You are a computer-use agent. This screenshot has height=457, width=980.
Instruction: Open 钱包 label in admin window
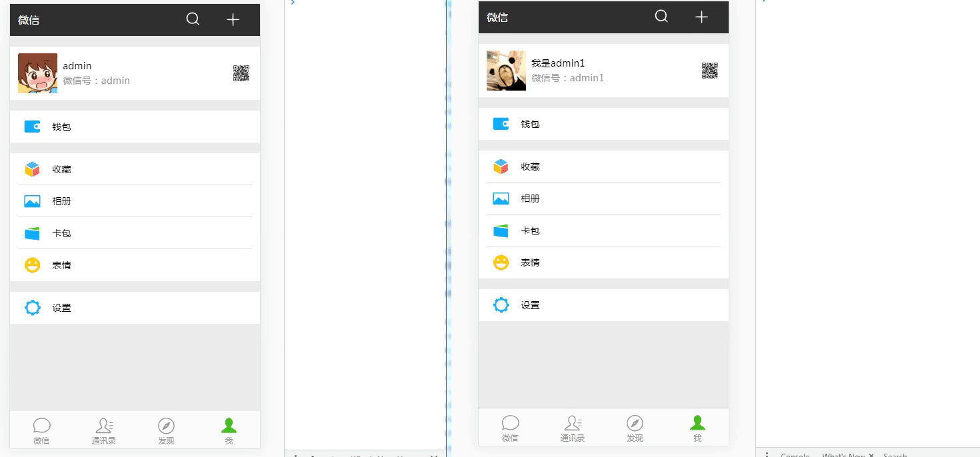(x=62, y=127)
